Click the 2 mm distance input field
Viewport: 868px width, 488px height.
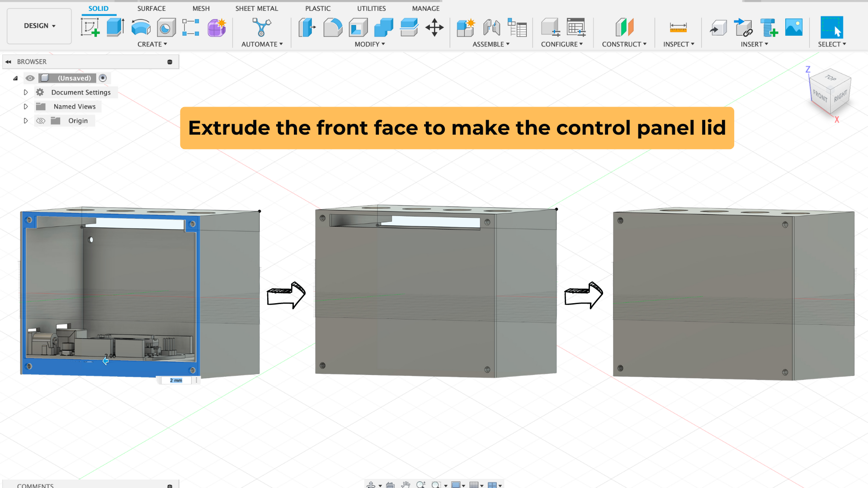(176, 380)
